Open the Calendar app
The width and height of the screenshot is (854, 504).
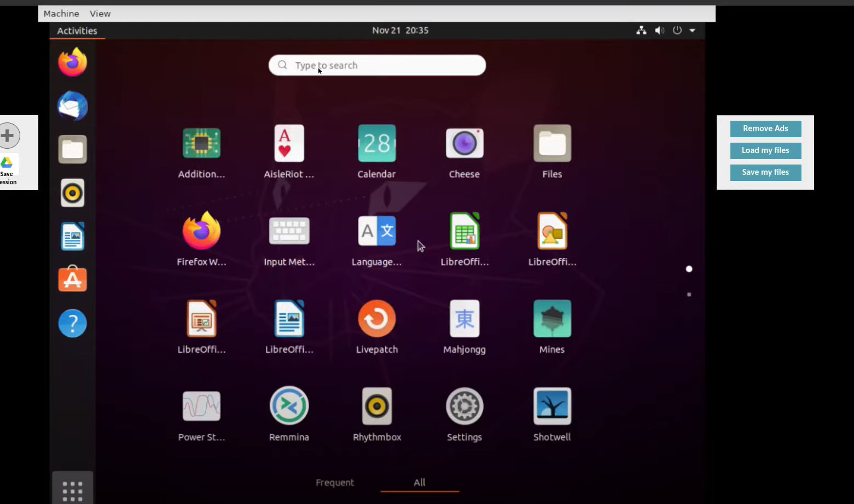(376, 152)
